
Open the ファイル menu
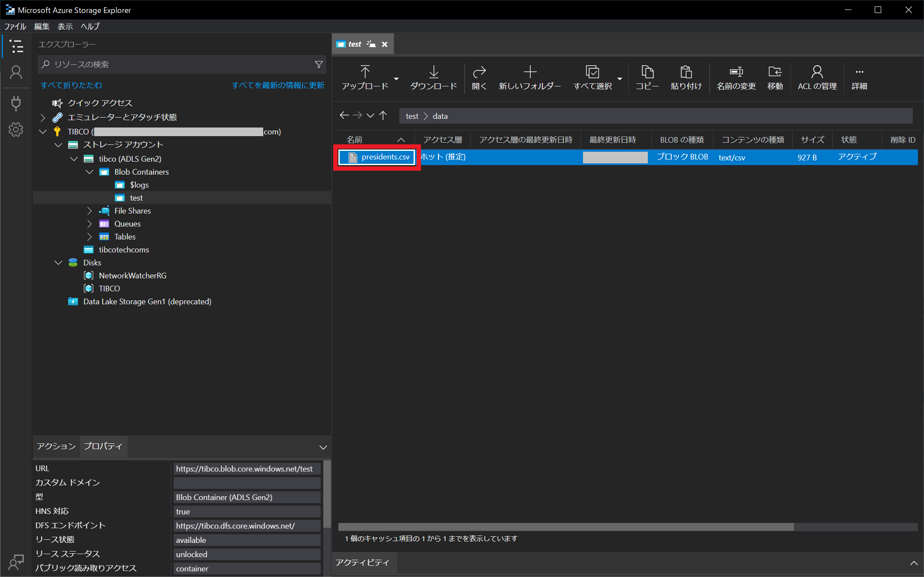click(x=15, y=26)
